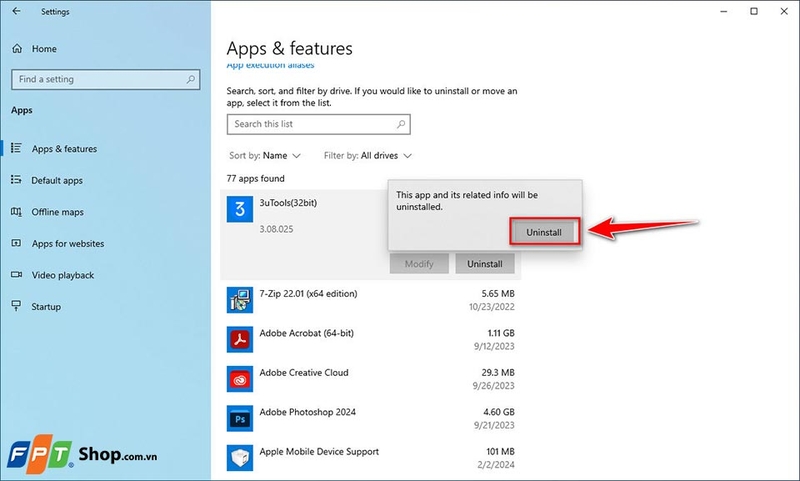Click the back arrow in Settings
The width and height of the screenshot is (800, 481).
tap(16, 11)
